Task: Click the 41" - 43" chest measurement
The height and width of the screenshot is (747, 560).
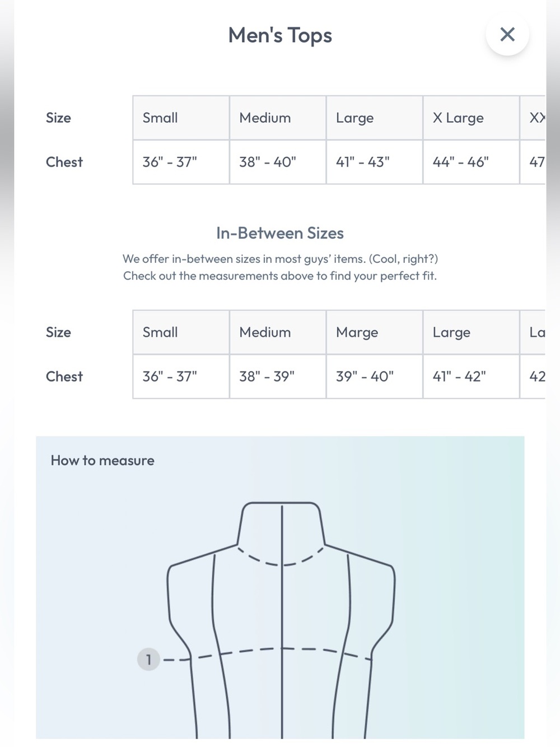Action: [375, 162]
